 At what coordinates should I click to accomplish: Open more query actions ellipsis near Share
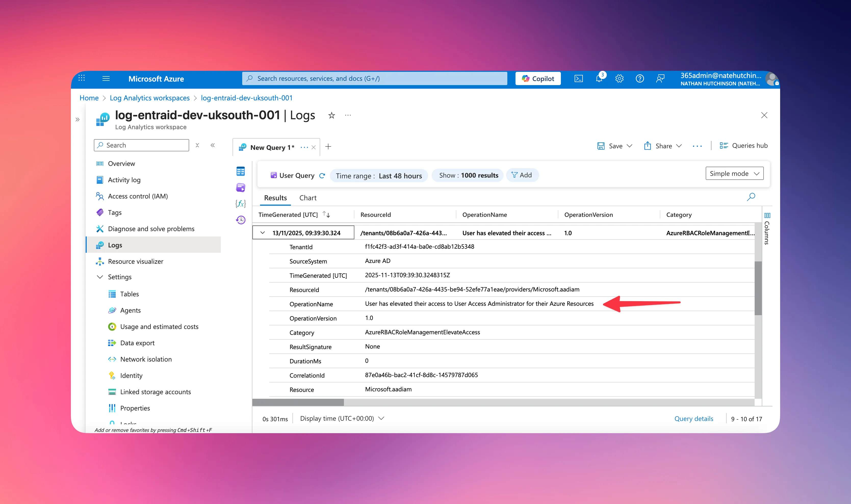click(x=697, y=146)
